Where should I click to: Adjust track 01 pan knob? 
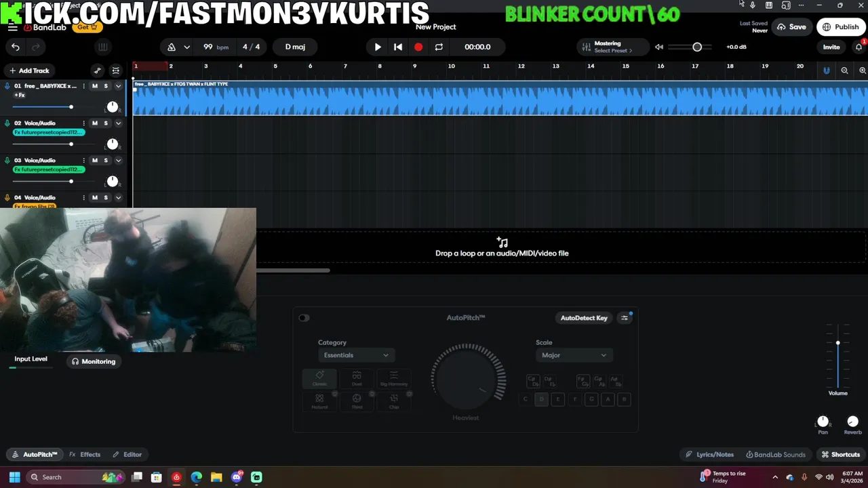click(113, 107)
